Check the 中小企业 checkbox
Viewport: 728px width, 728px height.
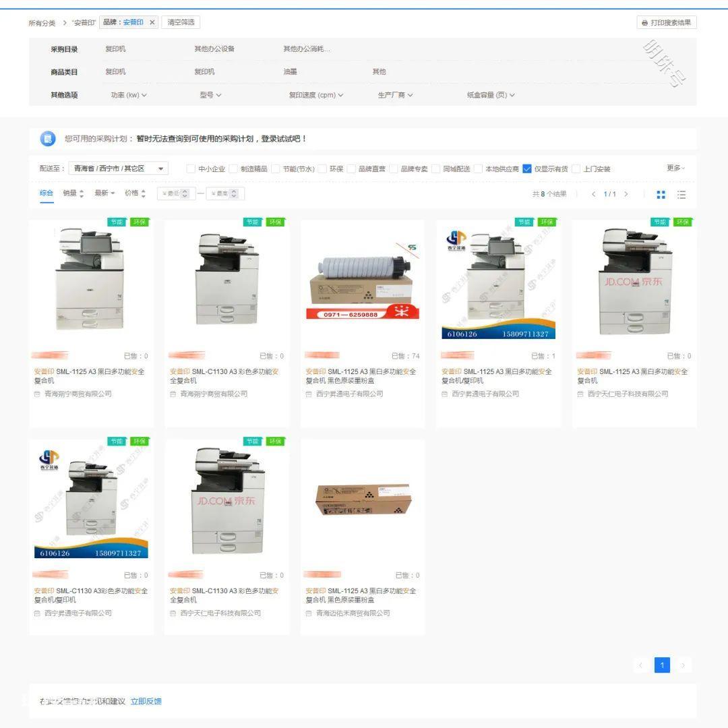coord(190,169)
